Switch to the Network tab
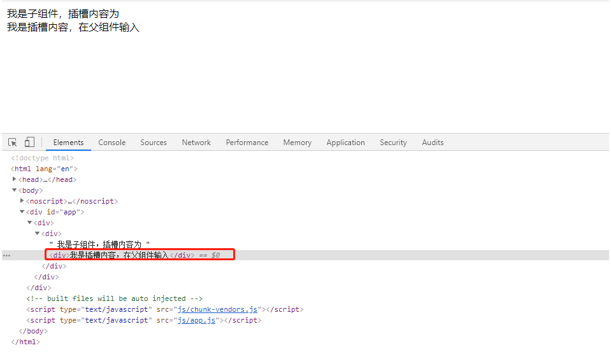611x364 pixels. [196, 143]
